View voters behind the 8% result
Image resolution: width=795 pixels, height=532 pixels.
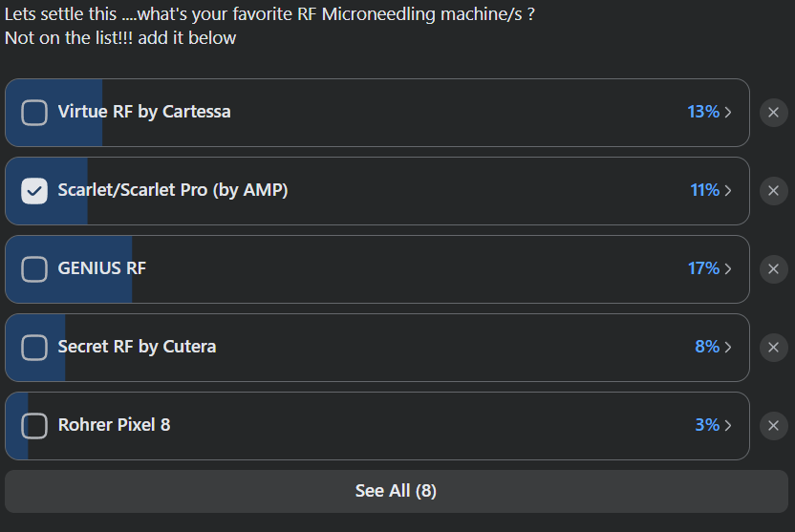(713, 348)
